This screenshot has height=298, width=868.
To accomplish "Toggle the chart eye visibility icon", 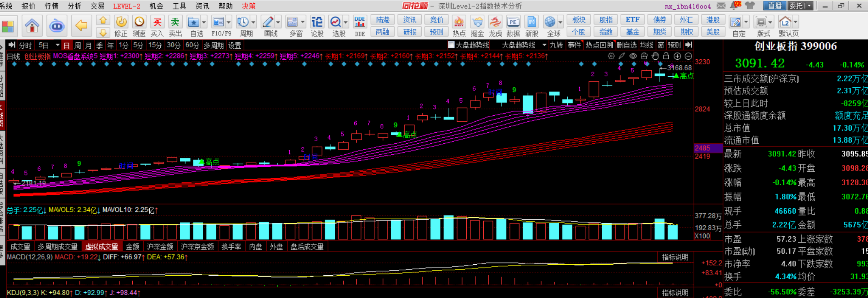I will (x=633, y=56).
